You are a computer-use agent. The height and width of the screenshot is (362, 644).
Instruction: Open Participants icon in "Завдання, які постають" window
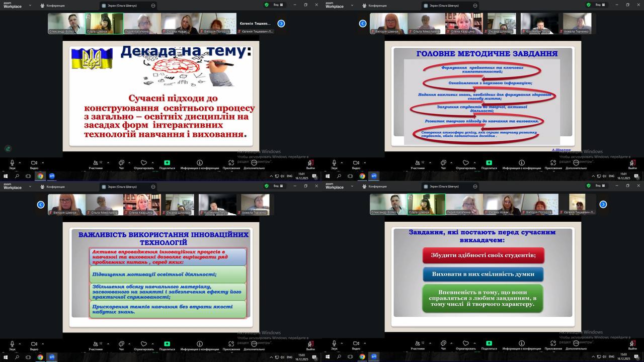(x=418, y=344)
